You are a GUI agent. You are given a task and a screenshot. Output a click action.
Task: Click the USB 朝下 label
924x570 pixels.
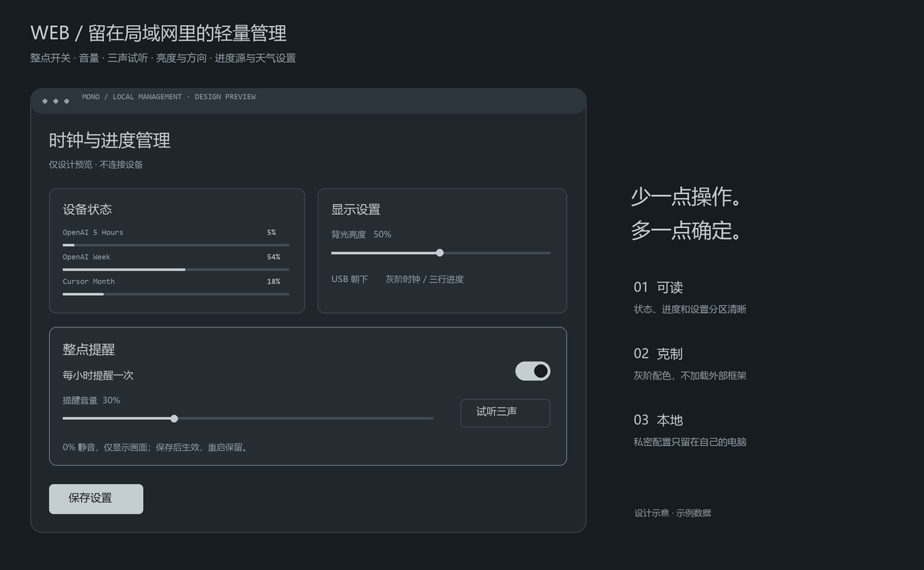(349, 279)
